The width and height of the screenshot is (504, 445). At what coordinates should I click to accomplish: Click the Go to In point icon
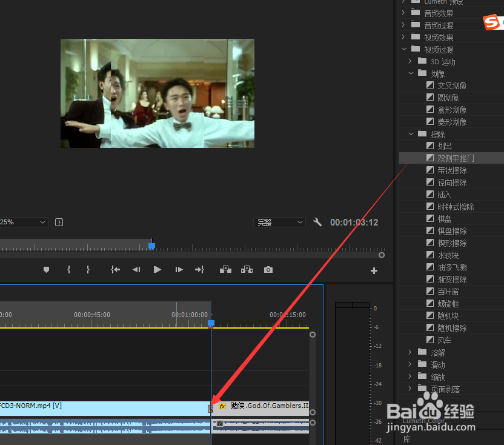115,270
